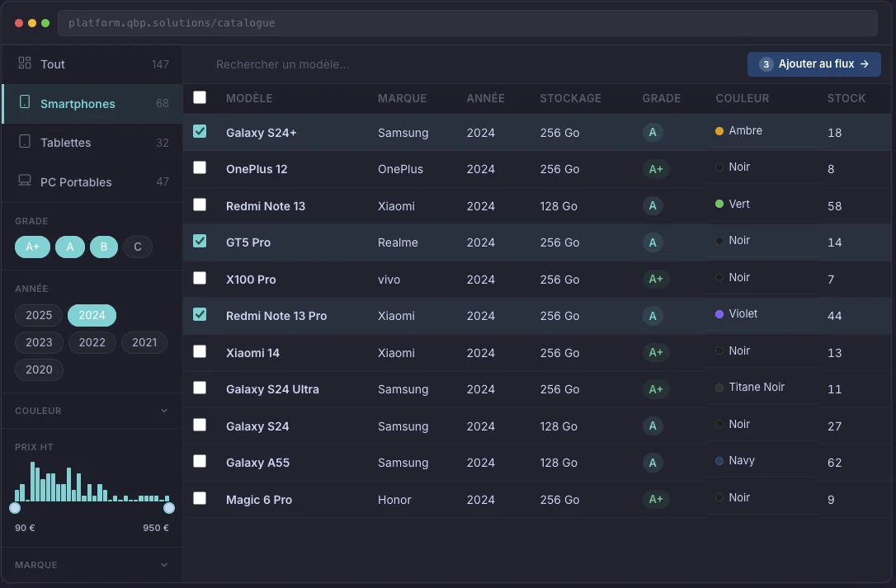Click the Navy color dot
The height and width of the screenshot is (588, 896).
[719, 460]
